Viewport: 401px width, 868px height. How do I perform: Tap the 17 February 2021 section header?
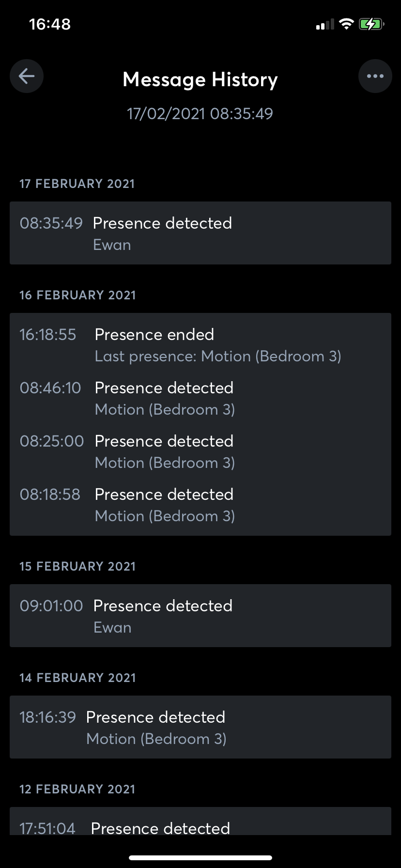(77, 184)
